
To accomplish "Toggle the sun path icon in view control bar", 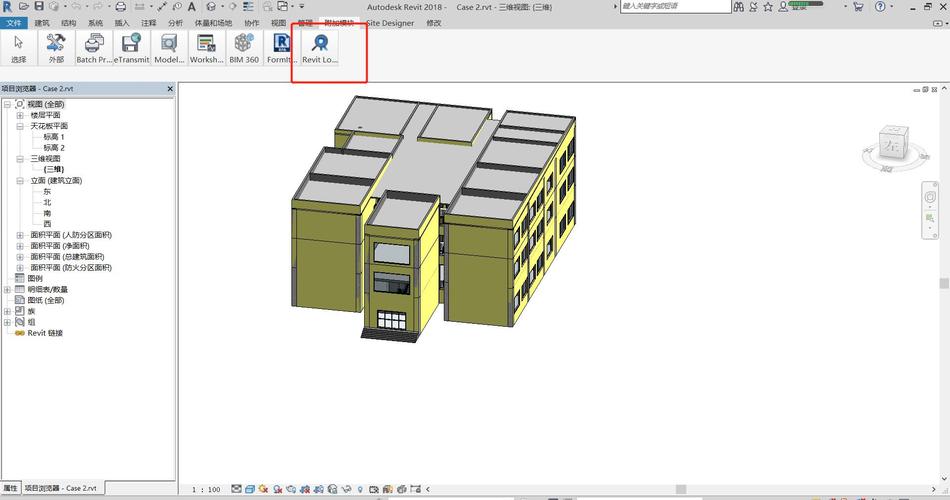I will click(x=263, y=488).
